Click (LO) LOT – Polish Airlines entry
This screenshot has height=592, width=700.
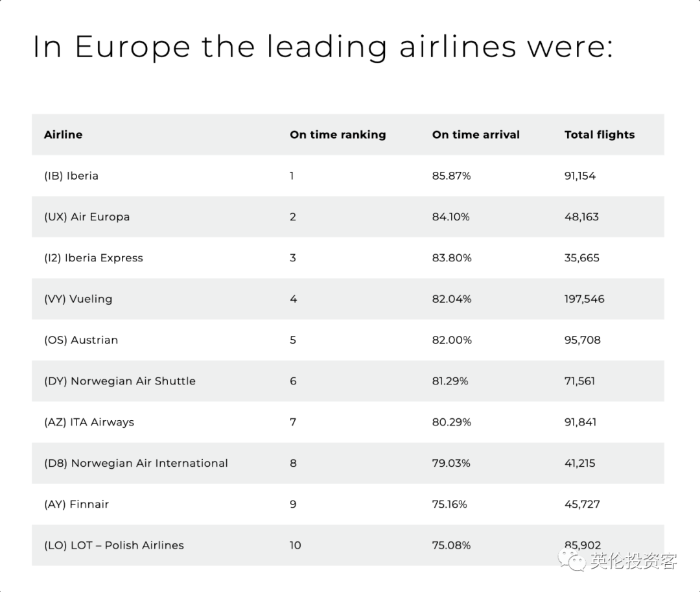(114, 545)
